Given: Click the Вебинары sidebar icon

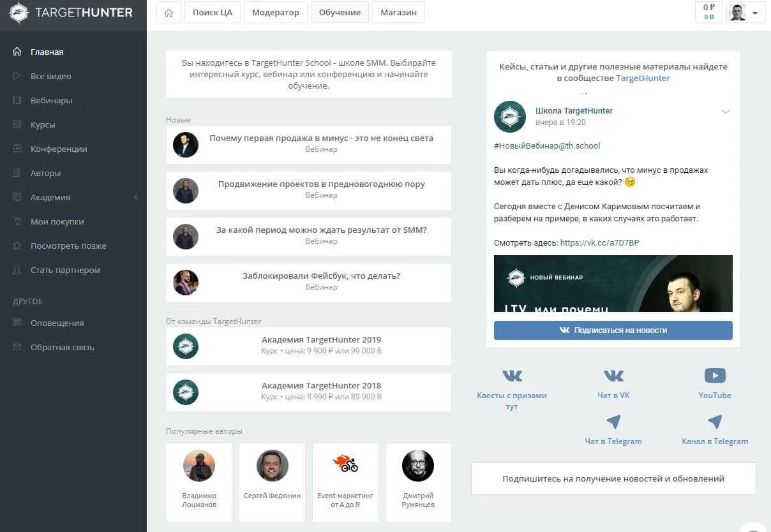Looking at the screenshot, I should click(17, 100).
